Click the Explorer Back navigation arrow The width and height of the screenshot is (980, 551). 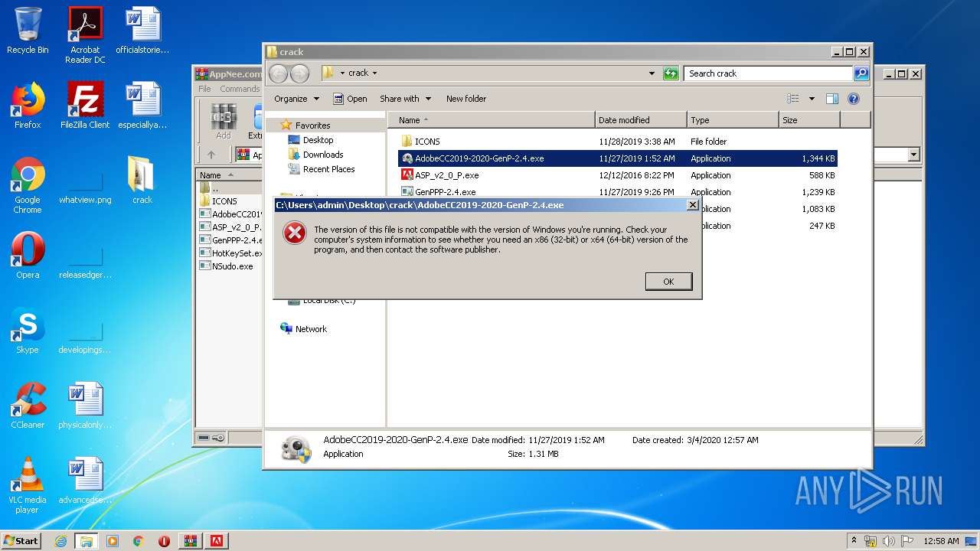point(279,73)
